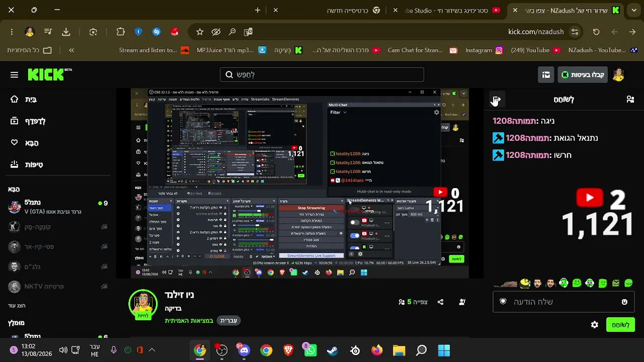Bookmark this page with the star icon
Screen dimensions: 644x362
click(x=200, y=32)
